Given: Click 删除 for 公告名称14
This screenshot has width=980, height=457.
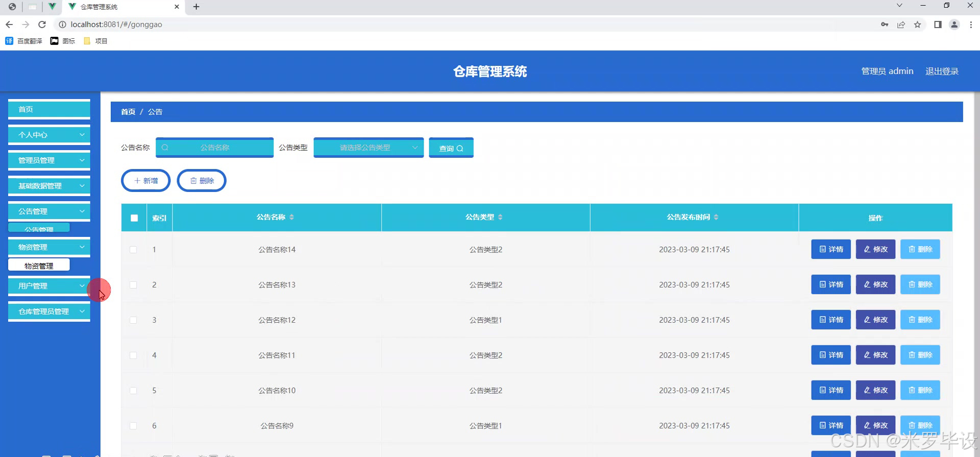Looking at the screenshot, I should (x=920, y=249).
